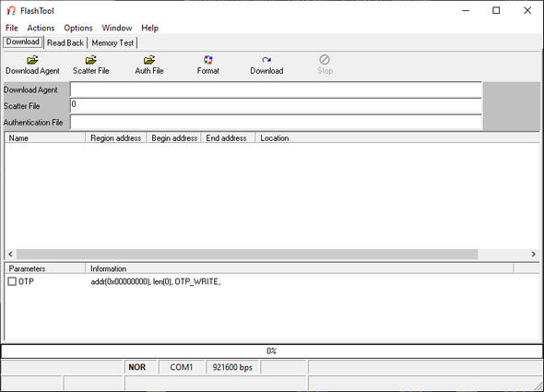The image size is (544, 392).
Task: Click the 921600 bps status entry
Action: click(x=232, y=367)
